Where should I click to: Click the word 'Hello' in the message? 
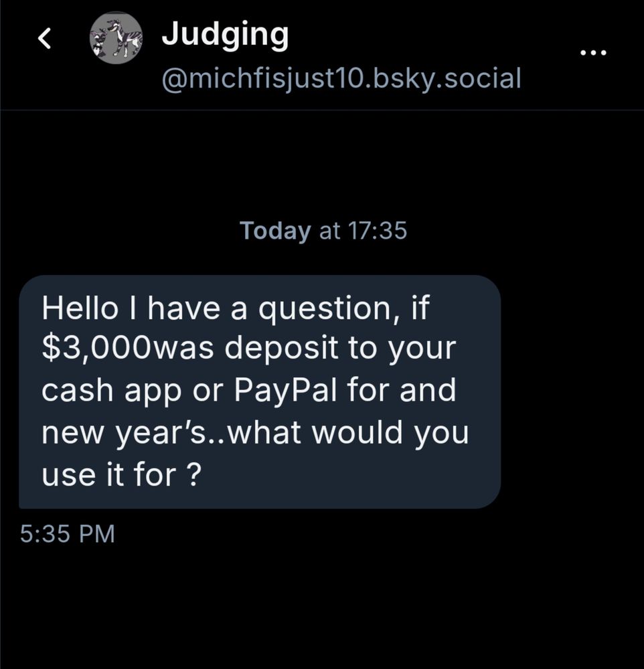pos(80,308)
